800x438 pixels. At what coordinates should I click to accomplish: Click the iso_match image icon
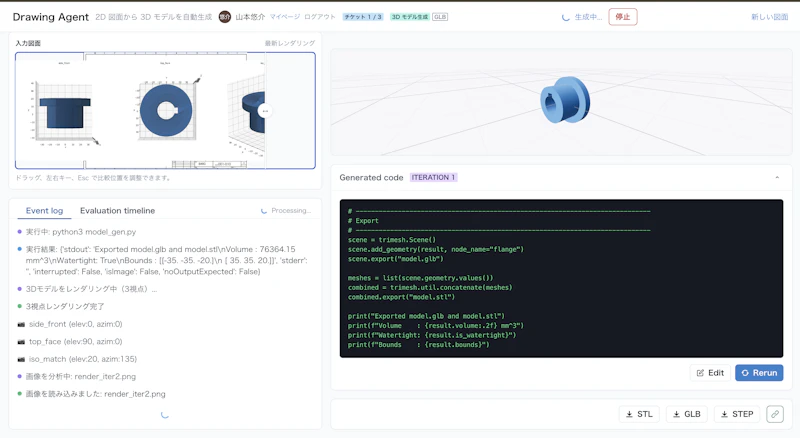(21, 359)
